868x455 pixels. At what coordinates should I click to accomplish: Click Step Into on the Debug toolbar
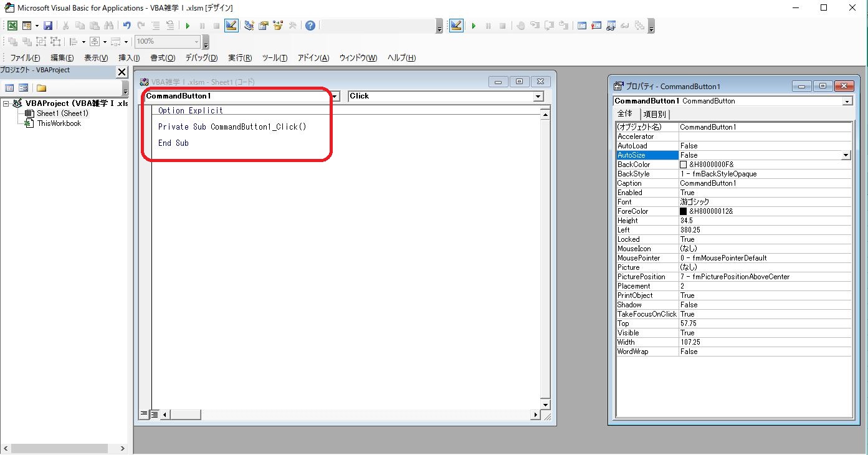(x=535, y=26)
